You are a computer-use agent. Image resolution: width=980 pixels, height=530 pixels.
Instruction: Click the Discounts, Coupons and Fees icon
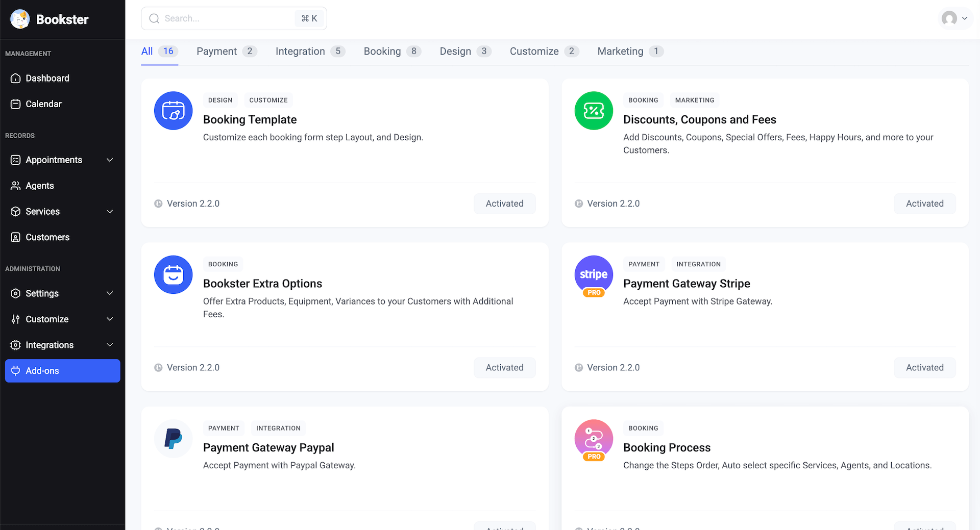point(593,111)
